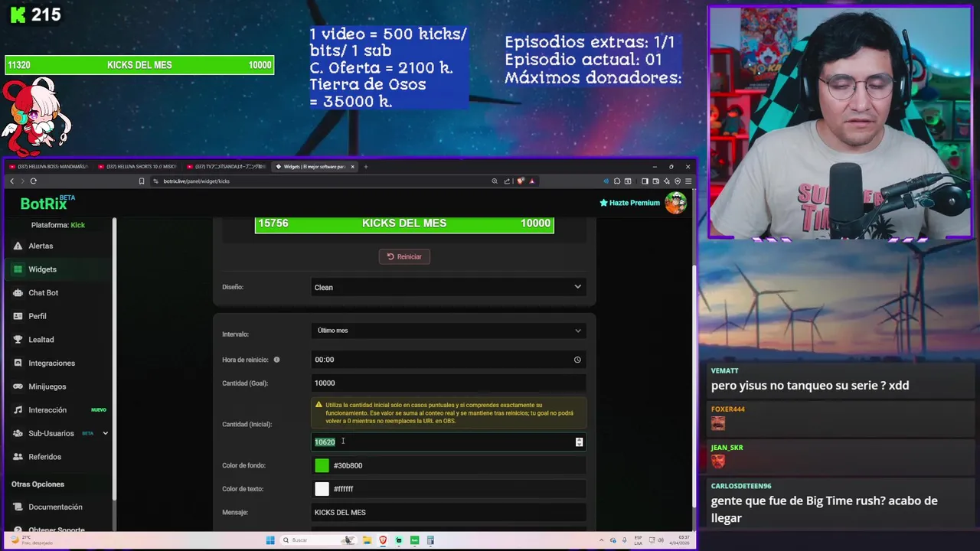Click the Interacción music note icon
The height and width of the screenshot is (551, 980).
tap(18, 410)
